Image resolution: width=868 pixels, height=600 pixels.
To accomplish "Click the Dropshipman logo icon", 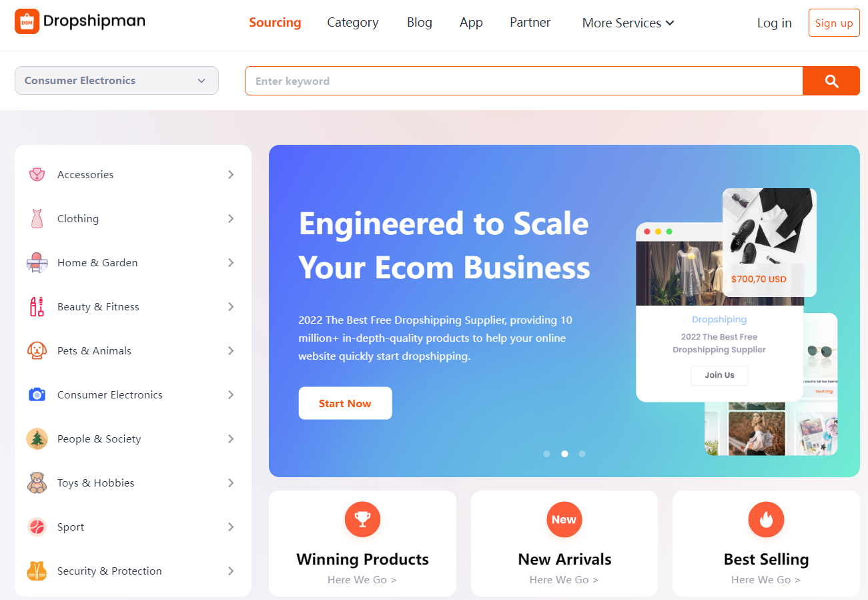I will tap(27, 21).
